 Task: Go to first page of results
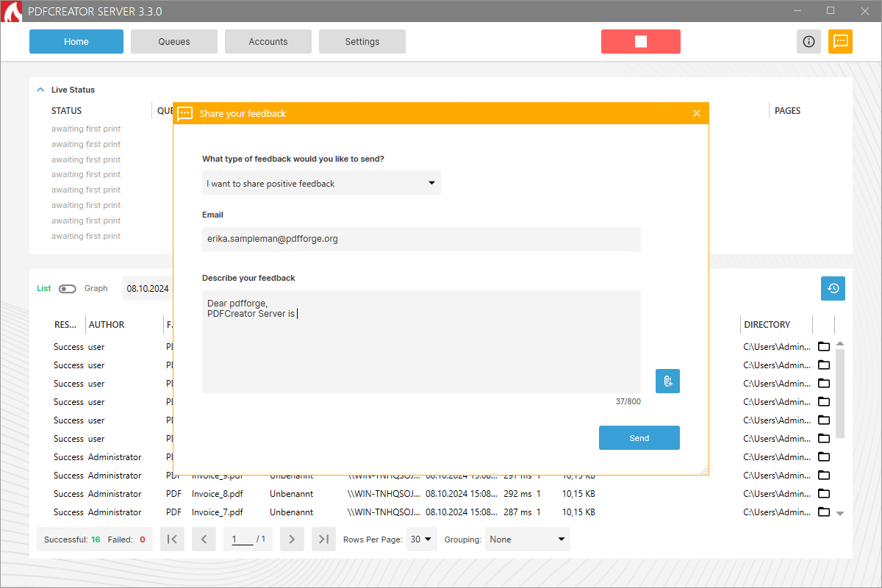(x=172, y=539)
